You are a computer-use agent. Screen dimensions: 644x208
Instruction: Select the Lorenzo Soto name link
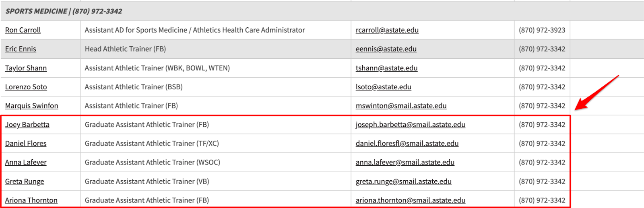pyautogui.click(x=26, y=87)
